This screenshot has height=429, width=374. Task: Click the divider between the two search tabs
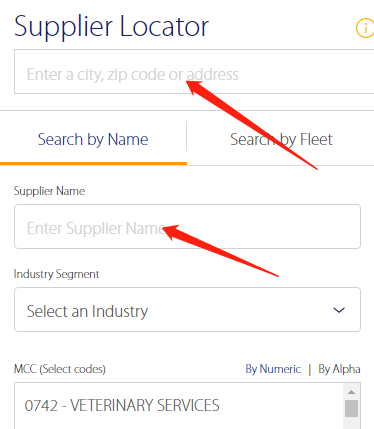click(186, 136)
